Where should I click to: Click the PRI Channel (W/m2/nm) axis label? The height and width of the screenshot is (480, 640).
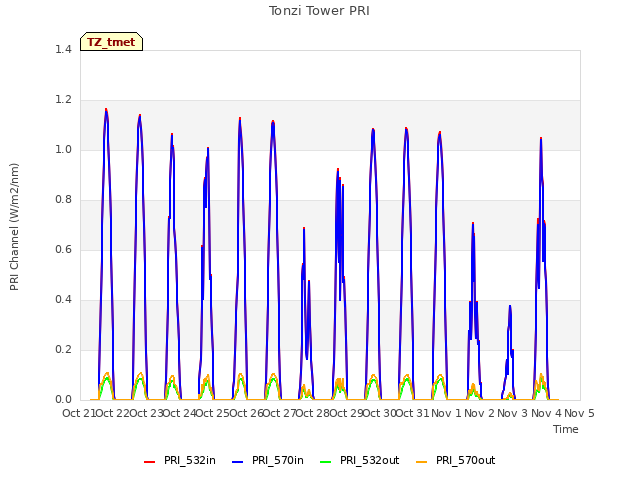pyautogui.click(x=14, y=227)
